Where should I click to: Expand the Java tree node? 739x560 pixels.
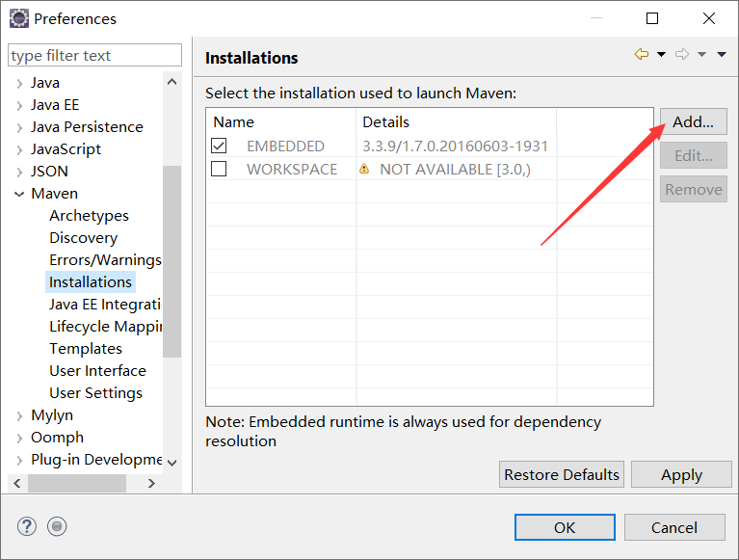tap(19, 84)
